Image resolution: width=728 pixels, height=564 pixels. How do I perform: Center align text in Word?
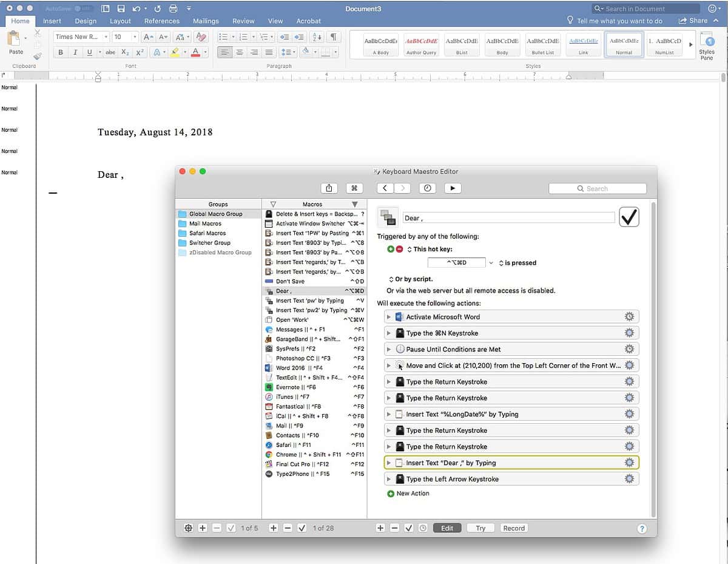click(x=240, y=53)
